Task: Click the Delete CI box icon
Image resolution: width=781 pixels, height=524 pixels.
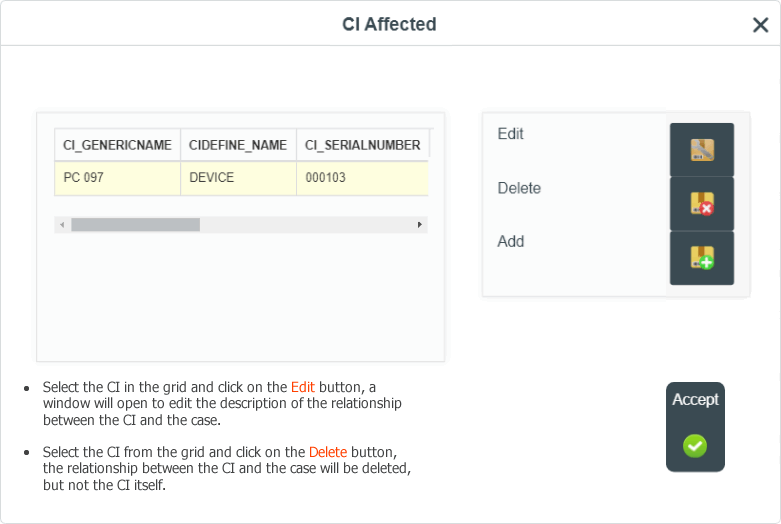Action: click(702, 204)
